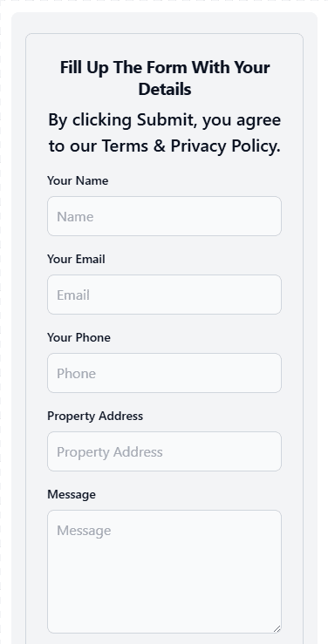The height and width of the screenshot is (644, 328).
Task: Click the 'Property Address' label above the field
Action: (x=95, y=416)
